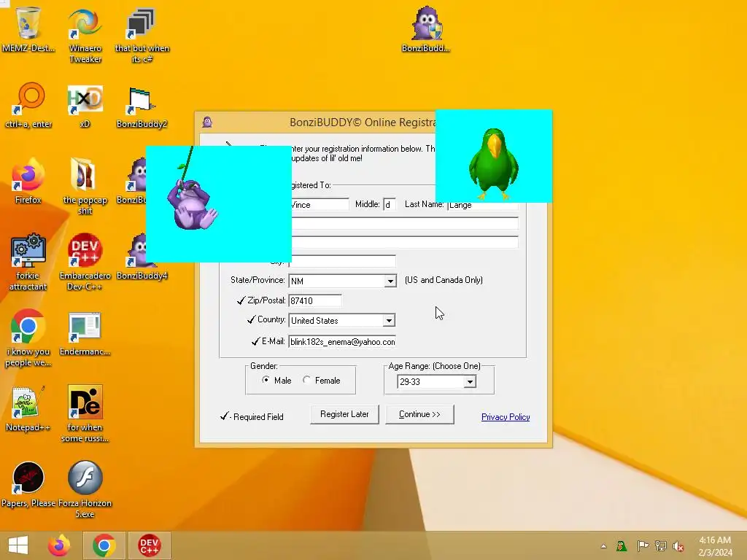Open Firefox from the taskbar

(59, 545)
